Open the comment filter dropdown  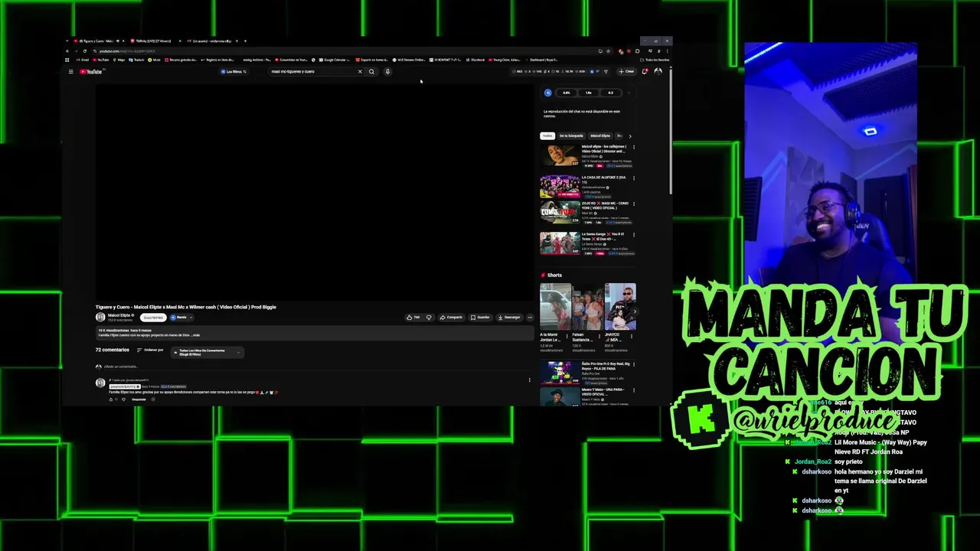[207, 352]
